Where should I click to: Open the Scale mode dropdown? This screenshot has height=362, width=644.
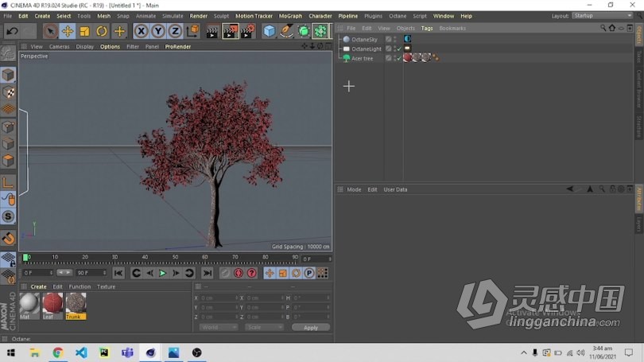(x=264, y=328)
